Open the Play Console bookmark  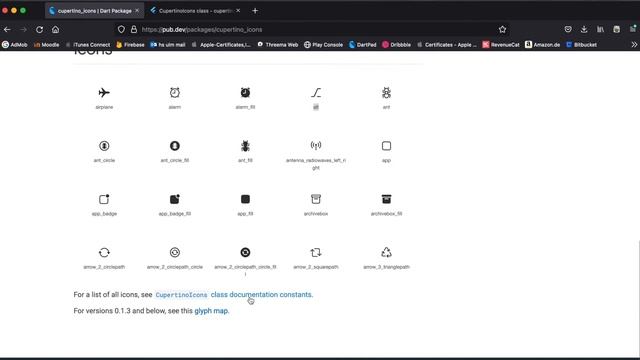pos(323,44)
